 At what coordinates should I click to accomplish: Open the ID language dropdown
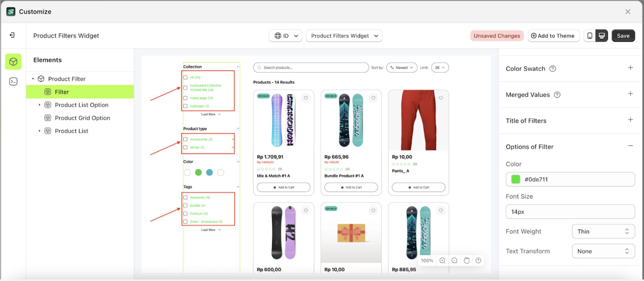(x=286, y=36)
